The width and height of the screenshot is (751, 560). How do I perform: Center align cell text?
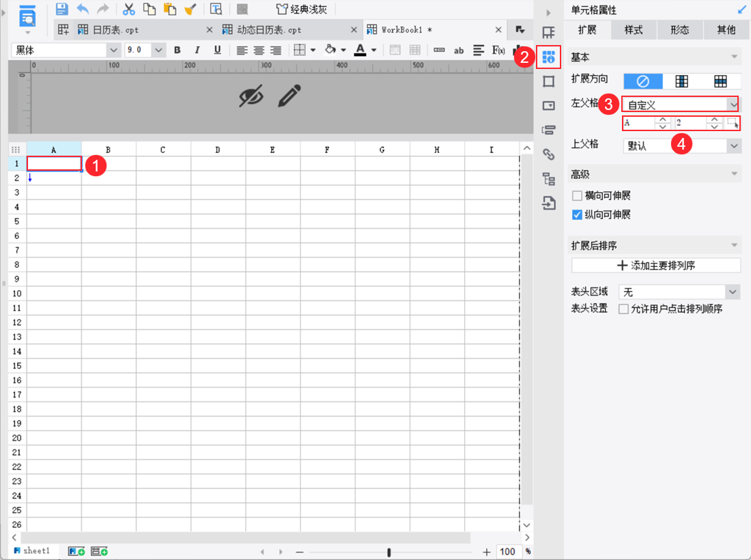click(x=259, y=51)
